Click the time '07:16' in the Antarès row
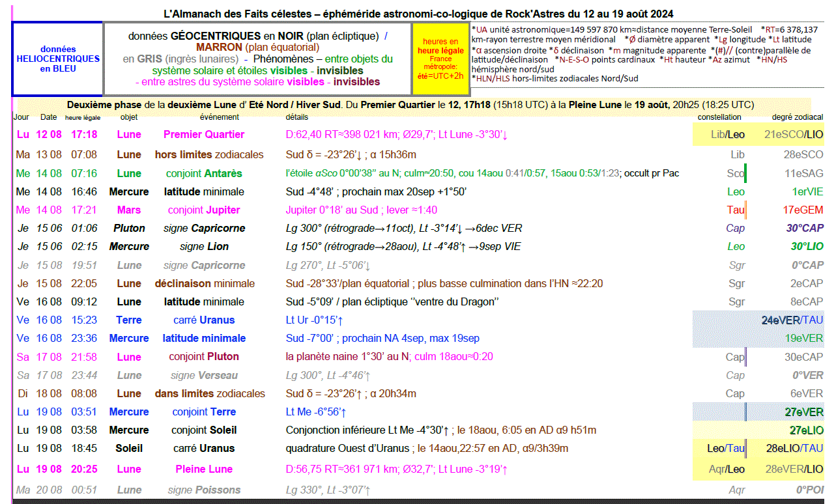This screenshot has height=504, width=836. (84, 173)
